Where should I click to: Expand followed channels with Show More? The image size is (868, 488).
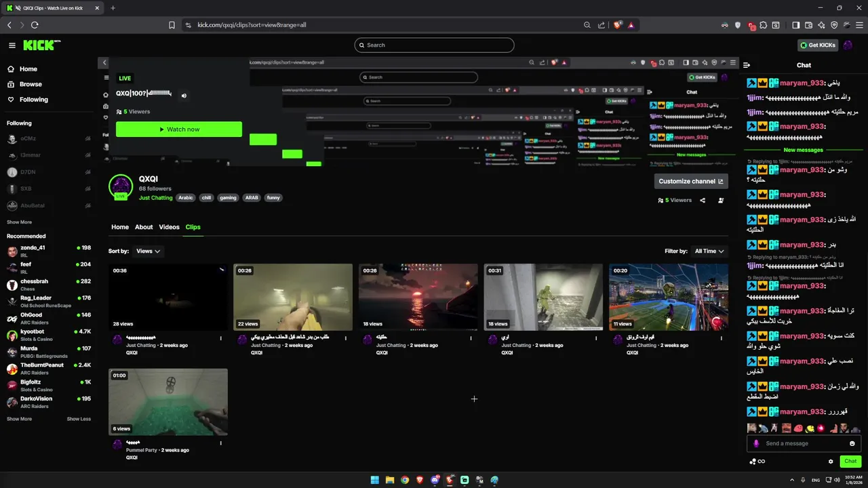pyautogui.click(x=19, y=222)
